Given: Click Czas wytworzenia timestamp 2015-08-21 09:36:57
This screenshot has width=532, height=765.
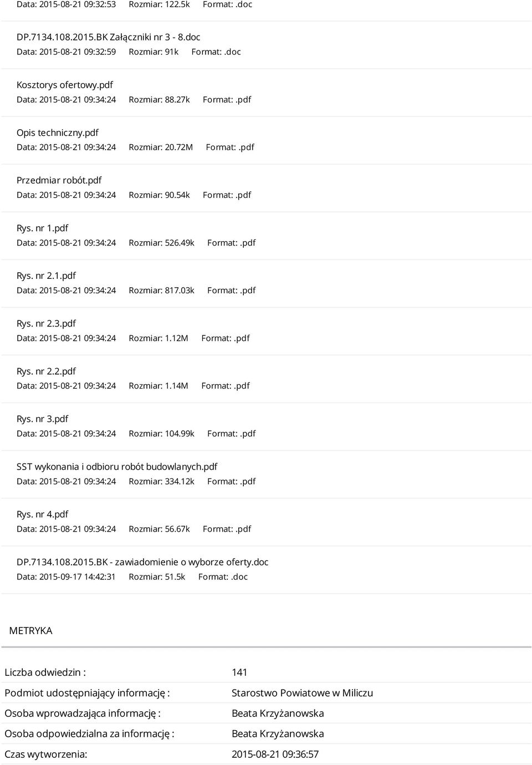Looking at the screenshot, I should [275, 754].
